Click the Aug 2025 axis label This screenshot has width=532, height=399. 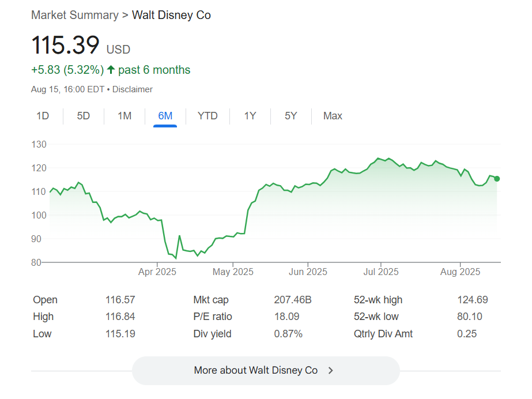461,272
